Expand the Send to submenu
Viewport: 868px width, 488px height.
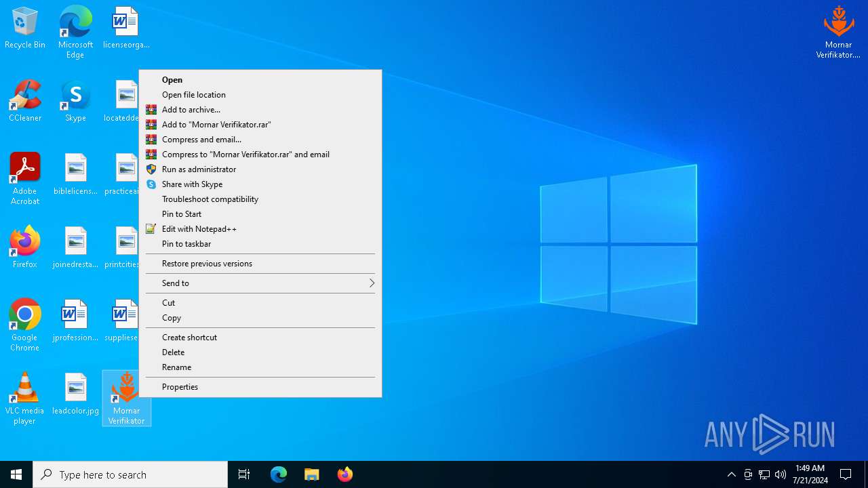(x=260, y=283)
